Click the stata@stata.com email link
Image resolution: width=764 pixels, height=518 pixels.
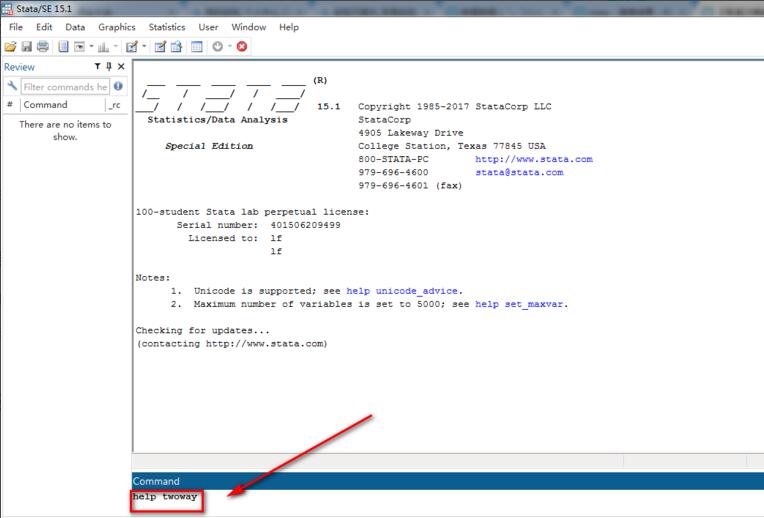[519, 172]
